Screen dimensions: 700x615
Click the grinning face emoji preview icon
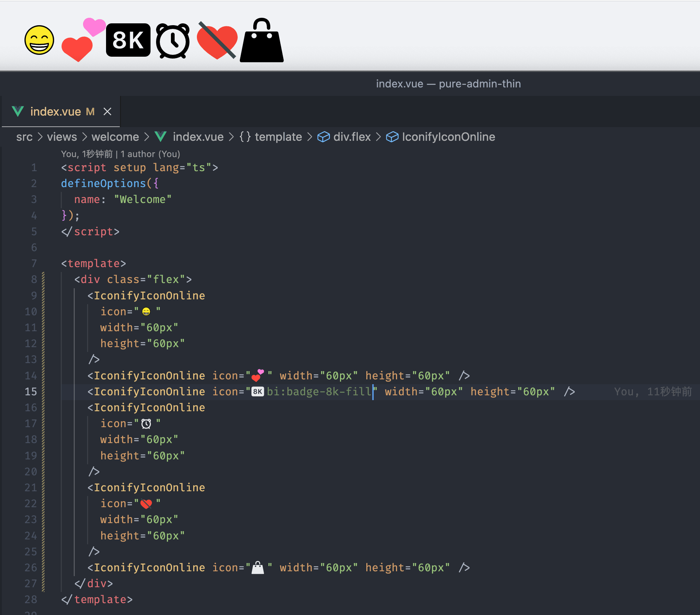[39, 40]
